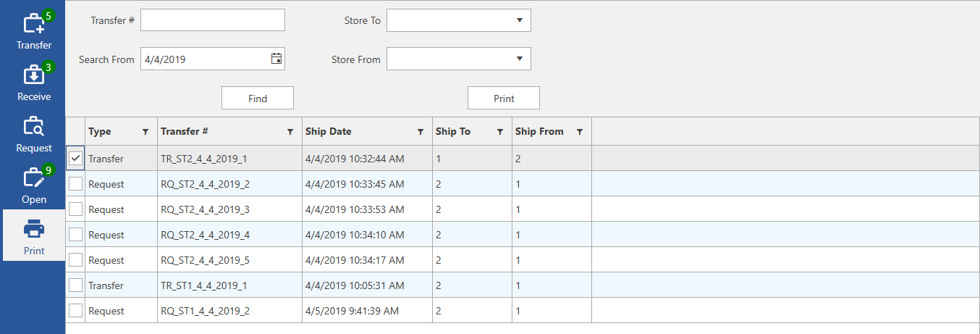Open filter funnel on Ship To column
Screen dimensions: 980x334
(x=500, y=132)
